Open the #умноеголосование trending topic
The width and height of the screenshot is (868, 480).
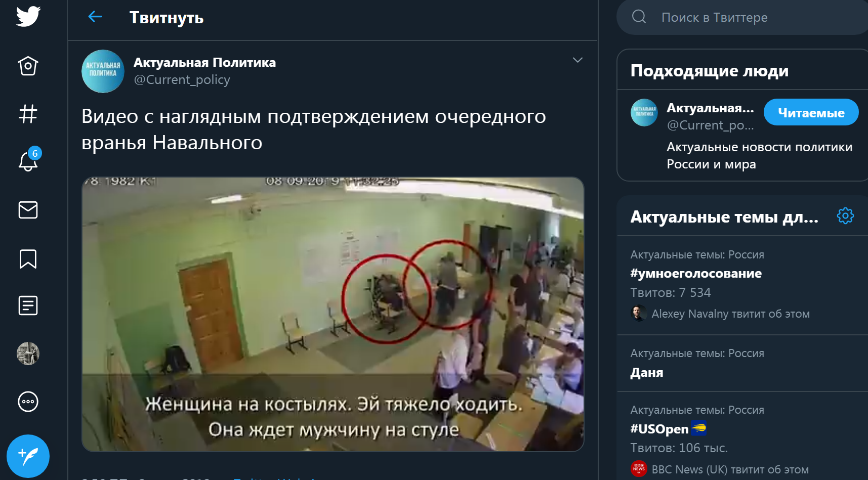tap(742, 285)
